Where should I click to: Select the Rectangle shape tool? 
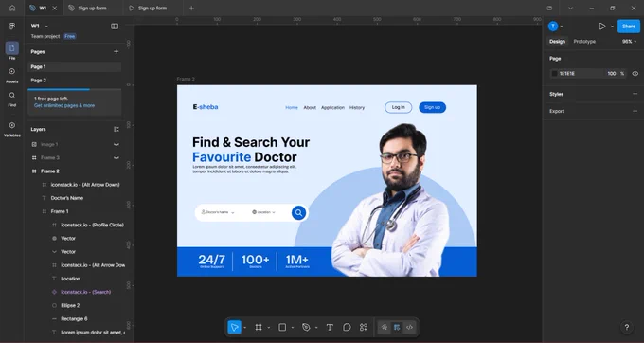pyautogui.click(x=282, y=328)
